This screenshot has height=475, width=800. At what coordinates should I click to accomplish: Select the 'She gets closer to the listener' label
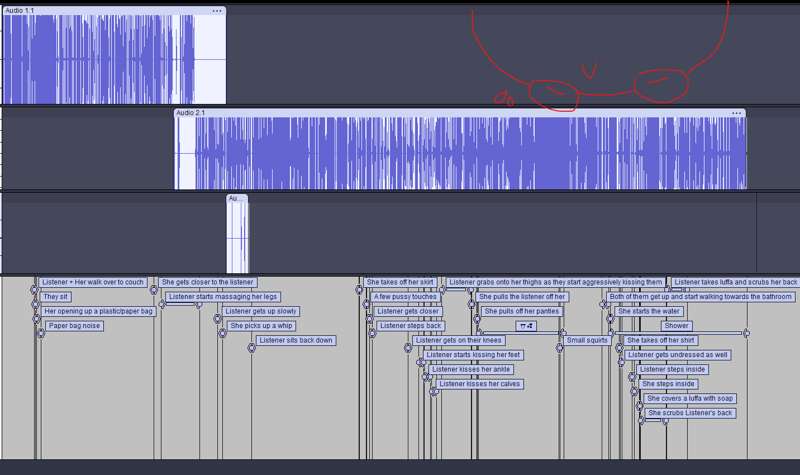pyautogui.click(x=208, y=282)
